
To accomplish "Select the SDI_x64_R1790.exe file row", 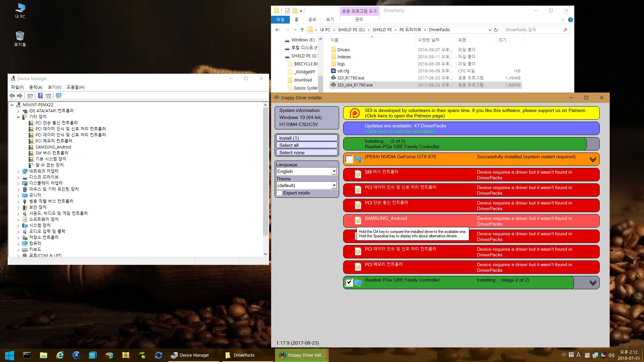I will click(425, 85).
